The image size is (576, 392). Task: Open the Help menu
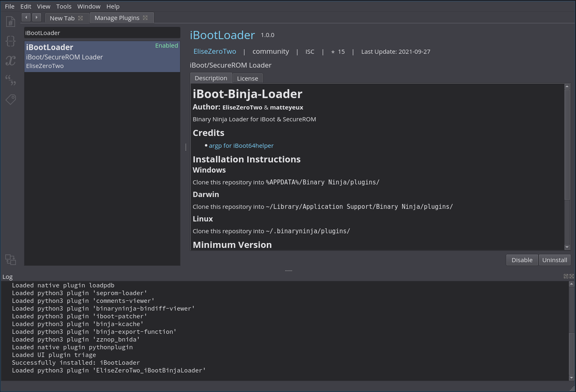click(113, 6)
